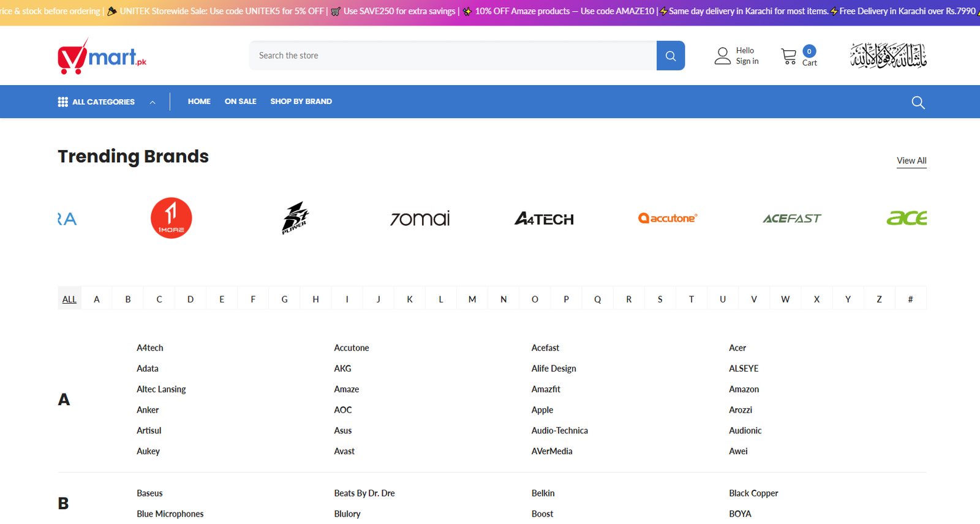The height and width of the screenshot is (524, 980).
Task: Open the 1st Player brand logo
Action: pyautogui.click(x=295, y=218)
